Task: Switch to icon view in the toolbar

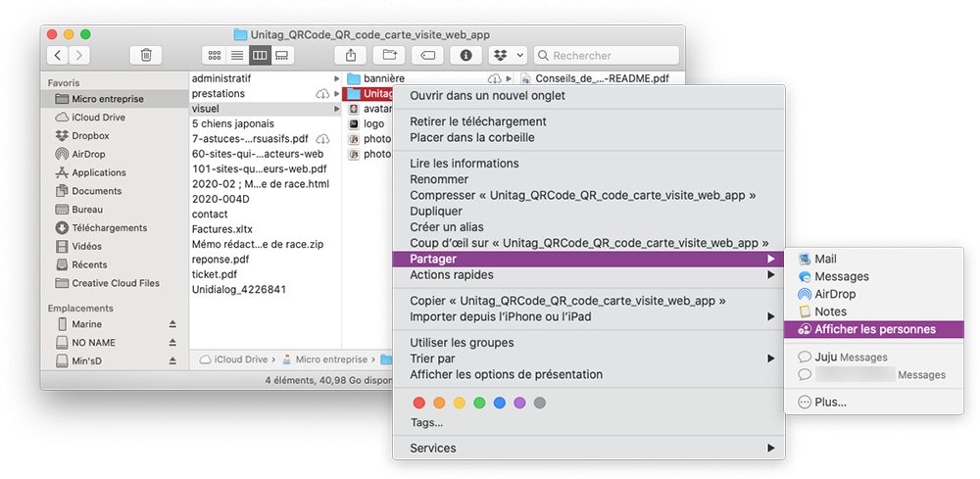Action: [x=215, y=56]
